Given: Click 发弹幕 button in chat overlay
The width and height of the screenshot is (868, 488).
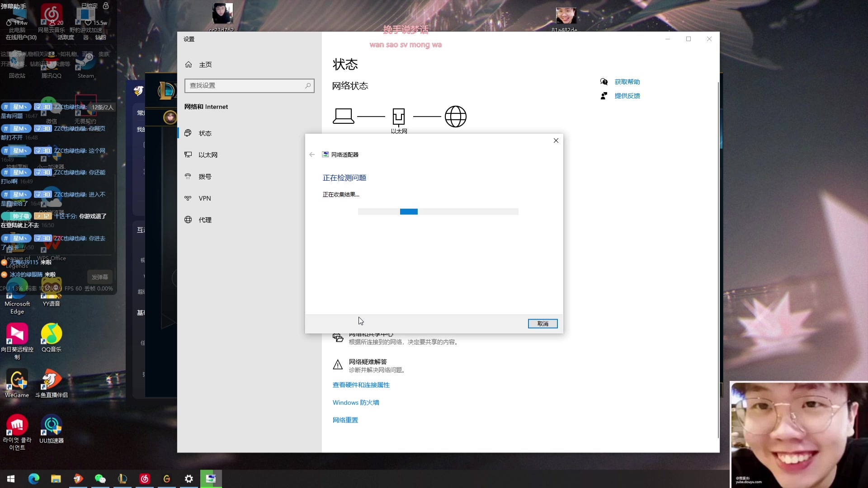Looking at the screenshot, I should [x=100, y=277].
